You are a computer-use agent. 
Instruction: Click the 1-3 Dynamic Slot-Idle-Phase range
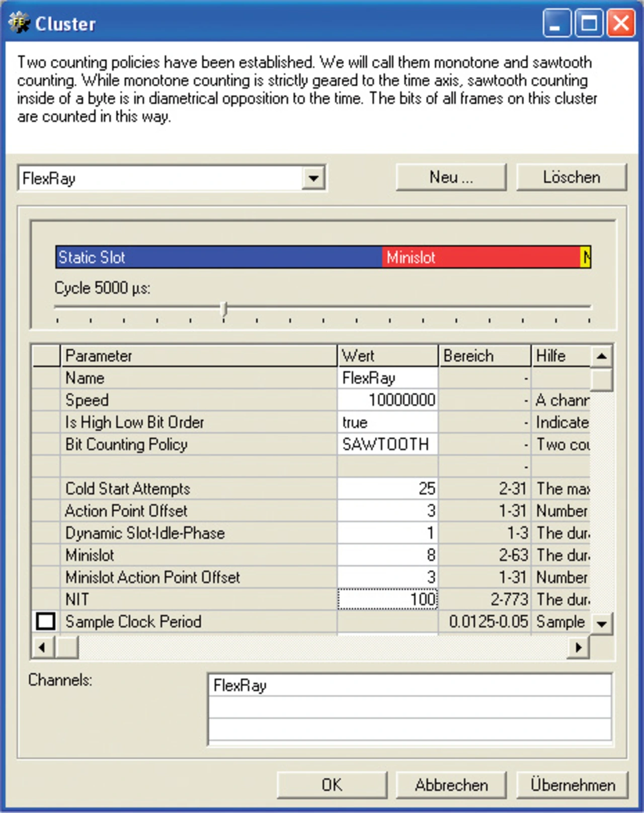(485, 533)
